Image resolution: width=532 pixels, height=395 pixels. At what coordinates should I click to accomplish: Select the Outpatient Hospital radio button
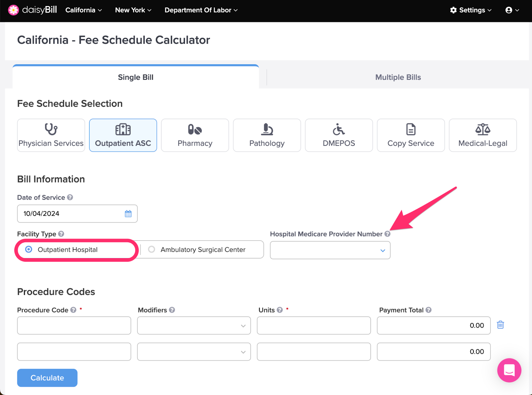[29, 249]
